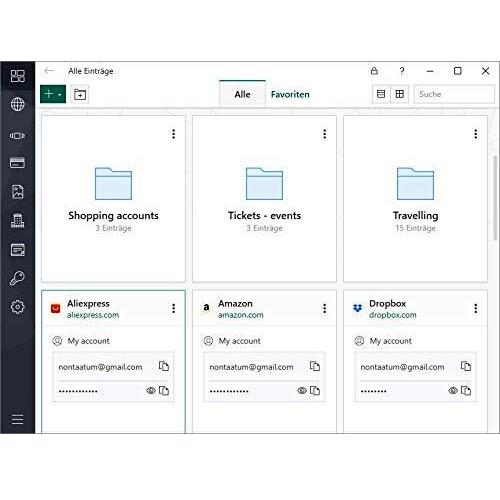Open the Travelling folder
500x500 pixels.
click(x=415, y=199)
